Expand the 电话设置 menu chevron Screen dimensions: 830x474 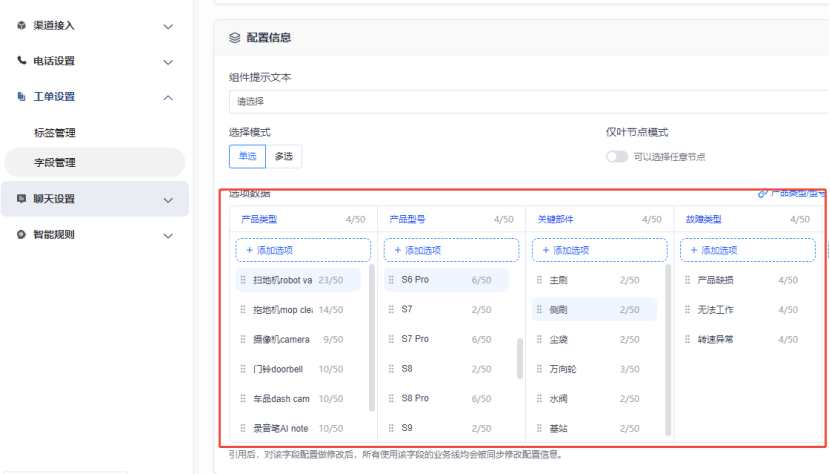pos(168,62)
